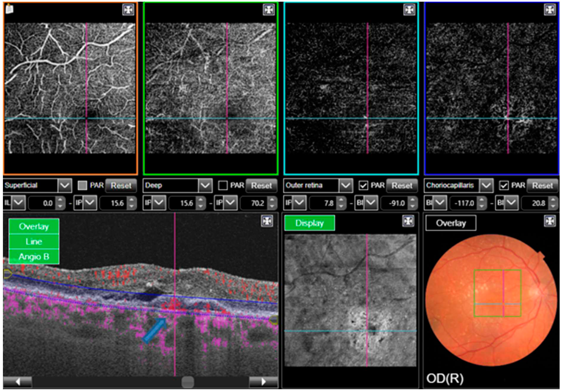The width and height of the screenshot is (562, 392).
Task: Uncheck PAR for Choriocapillaris layer
Action: 504,185
